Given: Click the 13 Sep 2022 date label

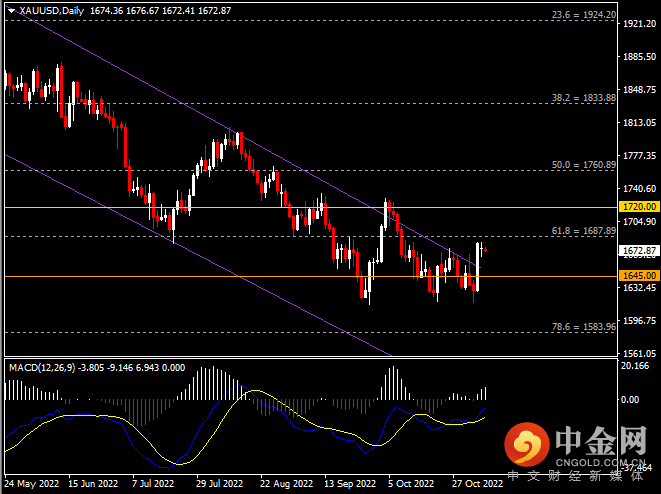Looking at the screenshot, I should (x=350, y=483).
